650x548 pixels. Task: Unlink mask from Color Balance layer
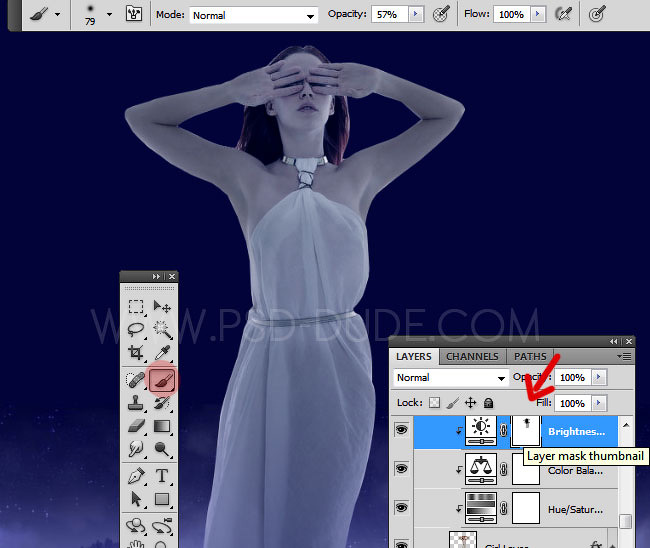[504, 470]
